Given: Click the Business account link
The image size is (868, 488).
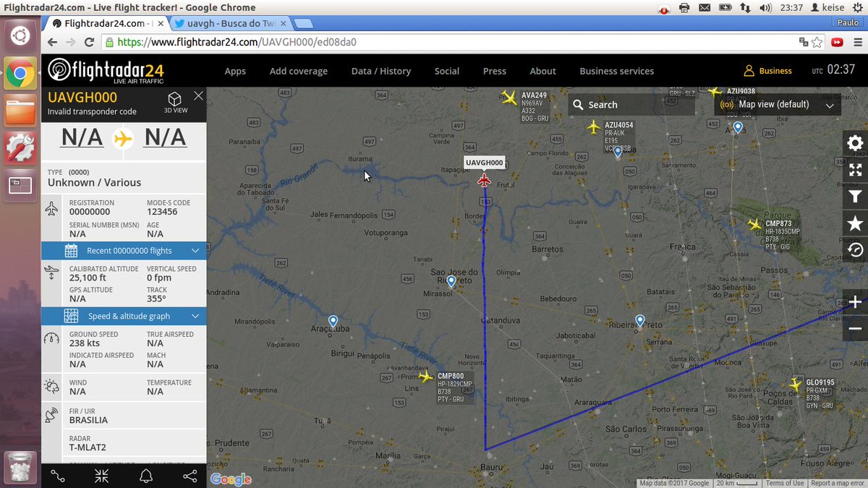Looking at the screenshot, I should click(x=767, y=71).
